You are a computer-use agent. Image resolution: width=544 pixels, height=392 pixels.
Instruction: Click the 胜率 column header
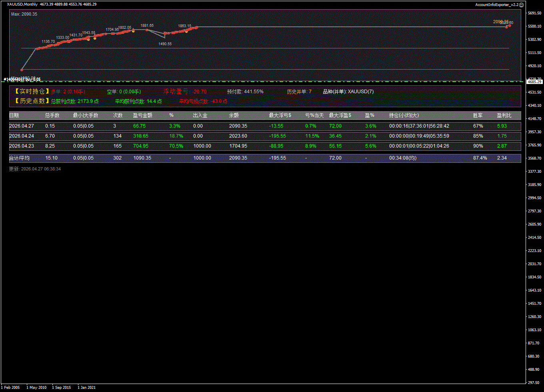click(478, 116)
